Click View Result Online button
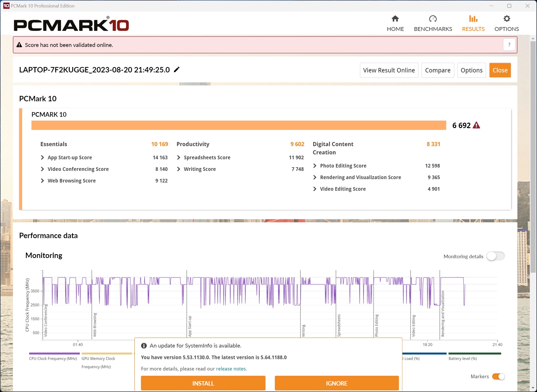537x392 pixels. pos(389,70)
